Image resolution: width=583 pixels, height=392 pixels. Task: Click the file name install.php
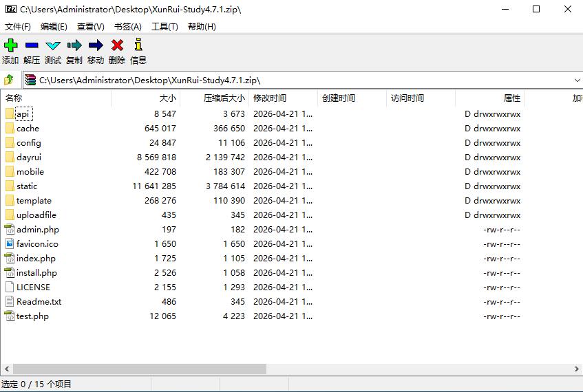point(36,273)
